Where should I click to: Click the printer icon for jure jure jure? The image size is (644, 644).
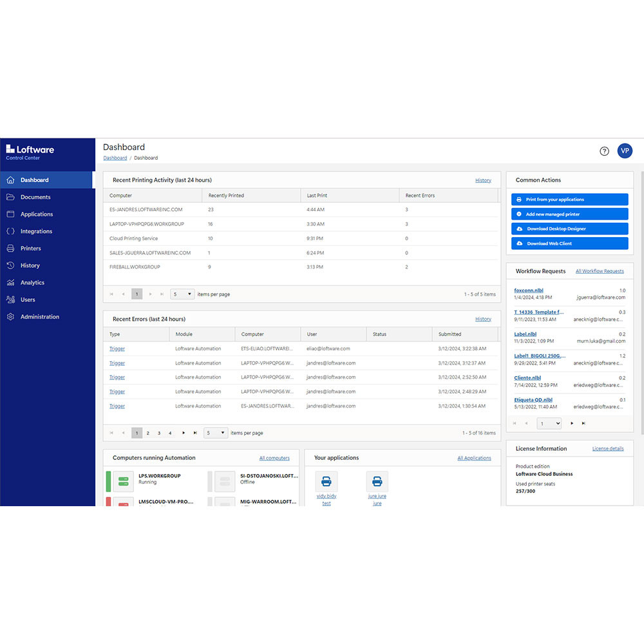(377, 480)
